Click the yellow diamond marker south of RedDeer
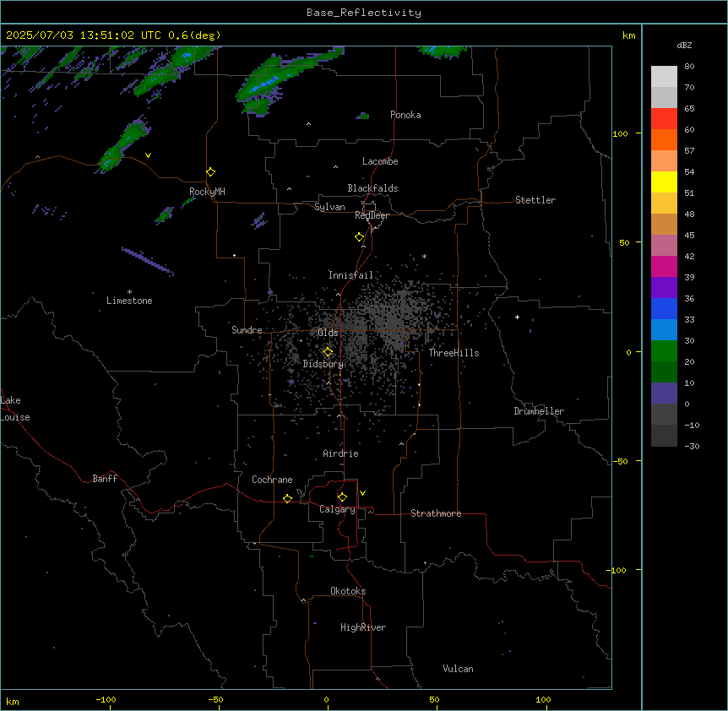 359,237
